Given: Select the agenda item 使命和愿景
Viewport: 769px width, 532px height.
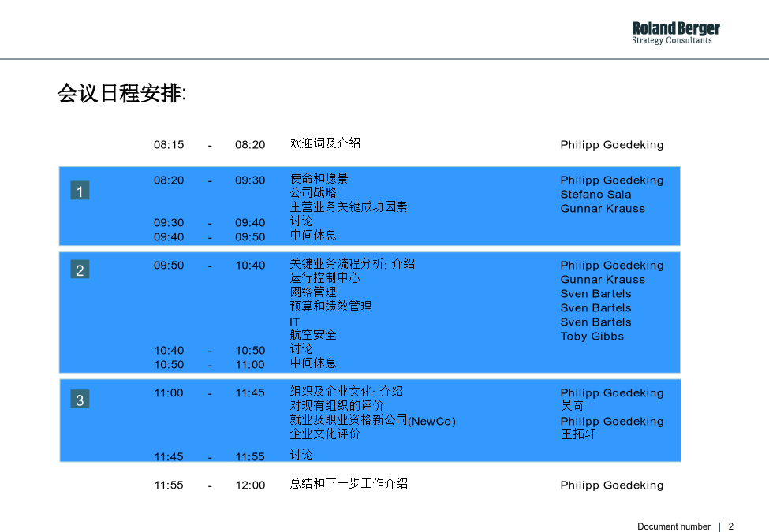Looking at the screenshot, I should pos(319,178).
